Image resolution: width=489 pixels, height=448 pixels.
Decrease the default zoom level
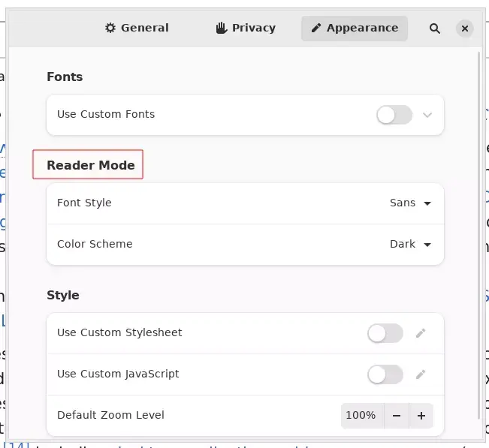click(x=397, y=415)
